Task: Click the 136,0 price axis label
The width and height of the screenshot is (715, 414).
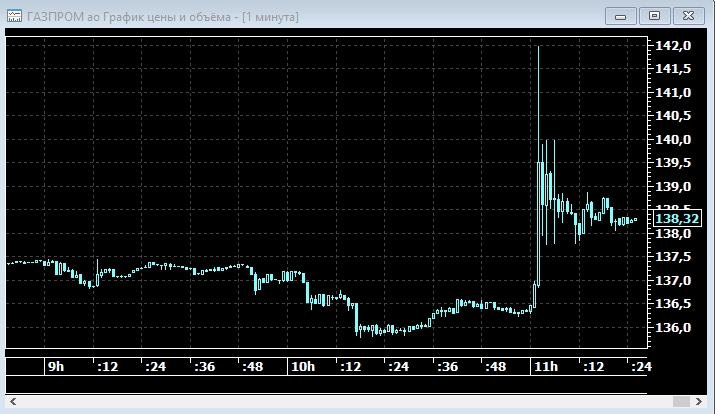Action: tap(672, 328)
